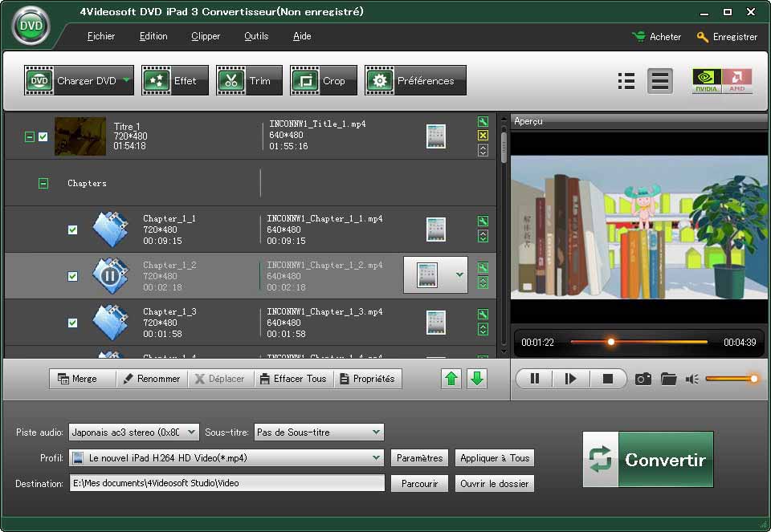Click the Convertir button
This screenshot has height=532, width=771.
647,460
